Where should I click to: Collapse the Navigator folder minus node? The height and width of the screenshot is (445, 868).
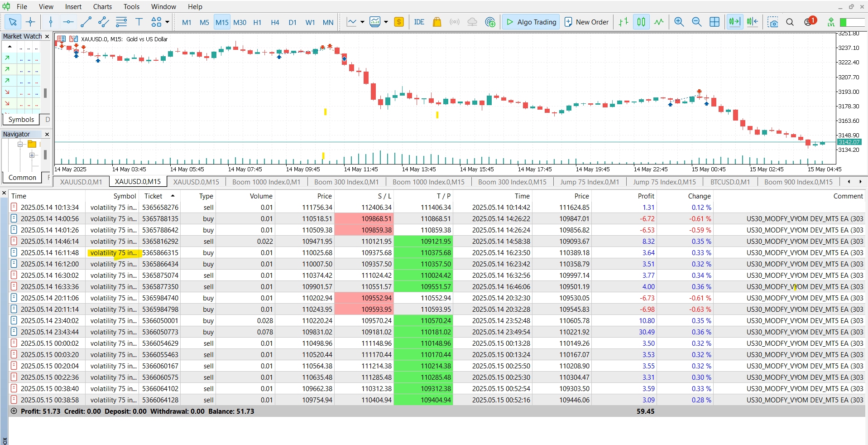(20, 144)
